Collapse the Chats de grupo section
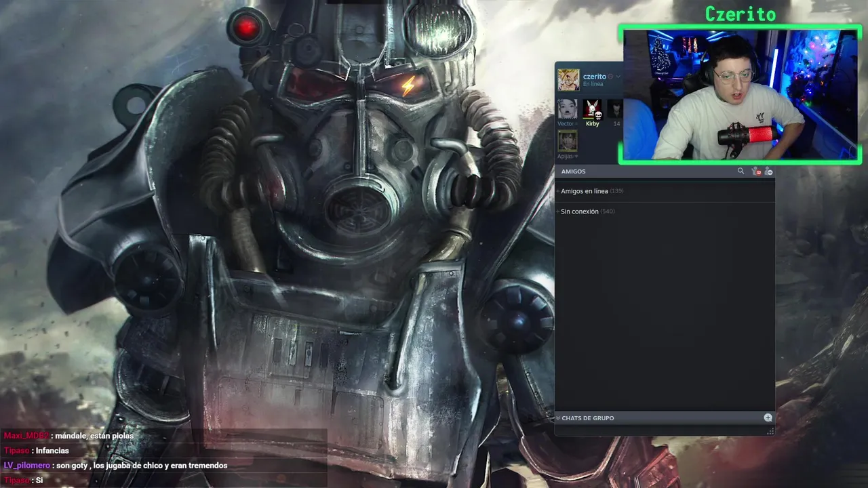This screenshot has height=488, width=868. click(x=558, y=418)
